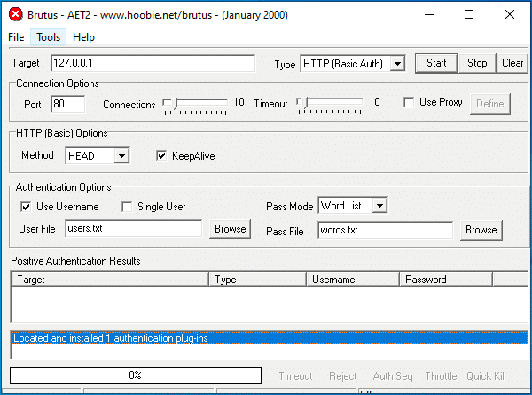The height and width of the screenshot is (395, 532).
Task: Click the Start button
Action: (x=436, y=63)
